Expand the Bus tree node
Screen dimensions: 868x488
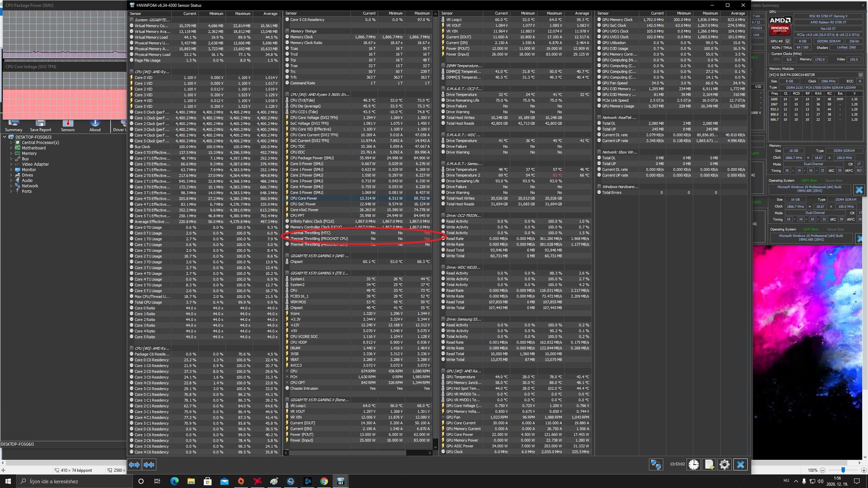click(x=11, y=159)
